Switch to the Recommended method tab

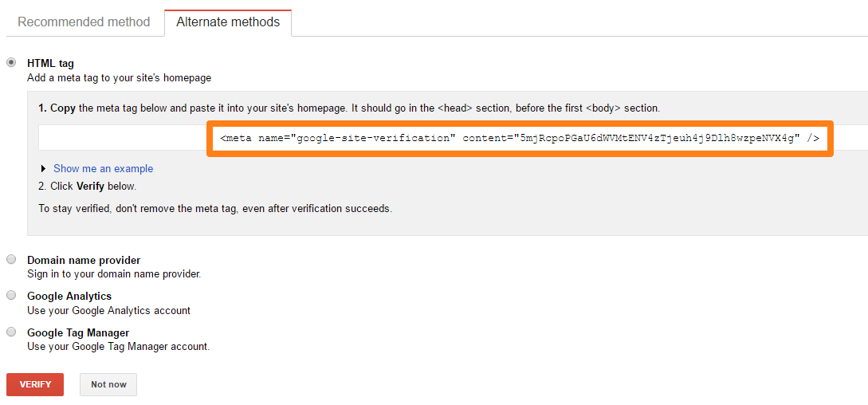[x=84, y=22]
